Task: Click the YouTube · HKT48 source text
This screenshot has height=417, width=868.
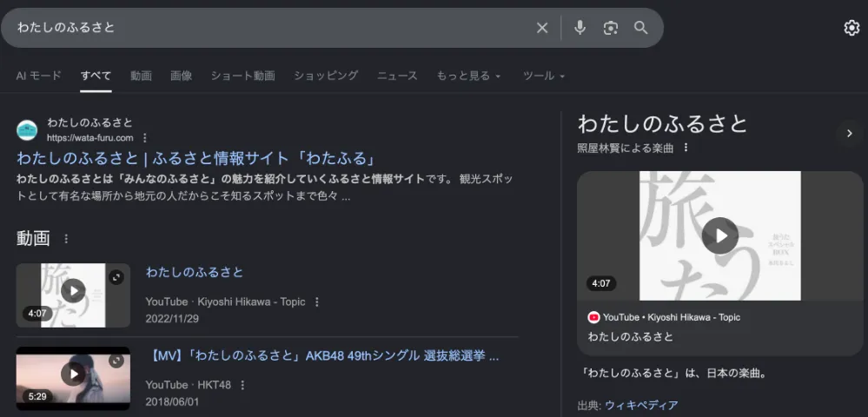Action: (x=189, y=385)
